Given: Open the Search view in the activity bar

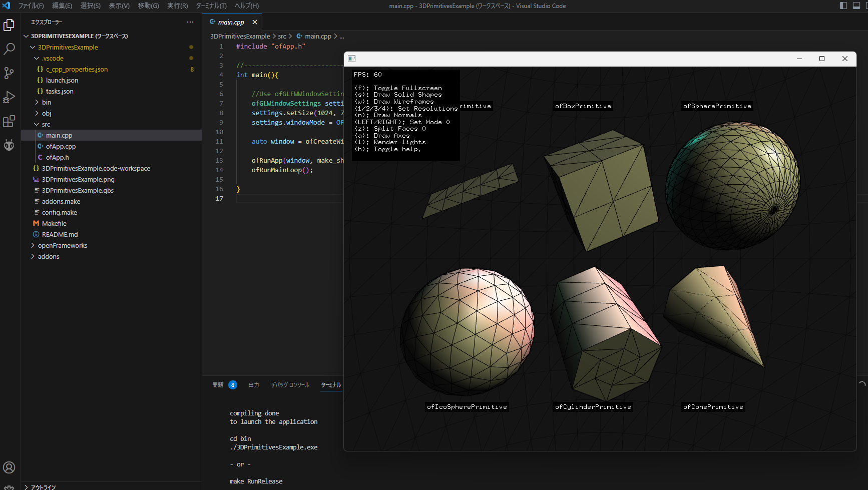Looking at the screenshot, I should [9, 49].
